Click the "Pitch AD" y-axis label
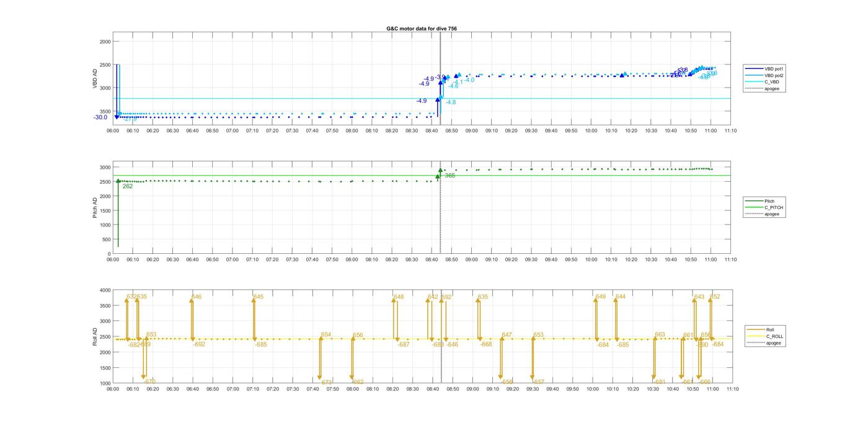Image resolution: width=868 pixels, height=430 pixels. 95,207
